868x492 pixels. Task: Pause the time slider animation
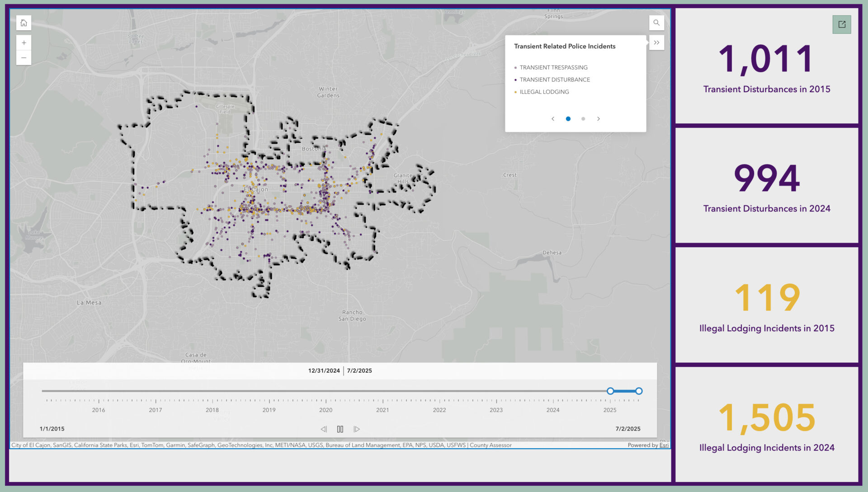(x=340, y=429)
